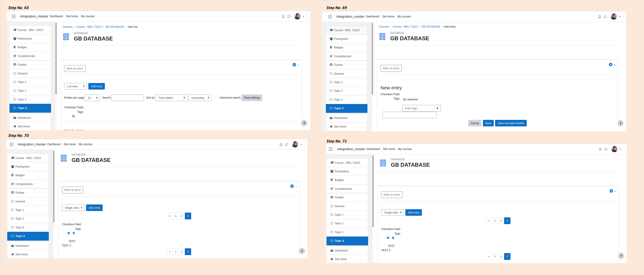Select General in Step 69 sidebar
This screenshot has height=275, width=644.
(346, 74)
